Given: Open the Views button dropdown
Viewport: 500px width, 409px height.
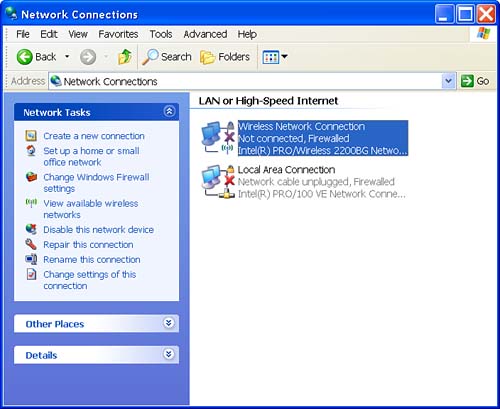Looking at the screenshot, I should point(275,57).
